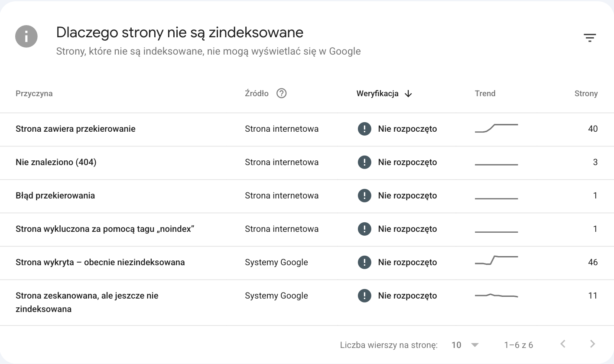Open the 'Nie znaleziono (404)' reason
Viewport: 614px width, 364px height.
(56, 162)
